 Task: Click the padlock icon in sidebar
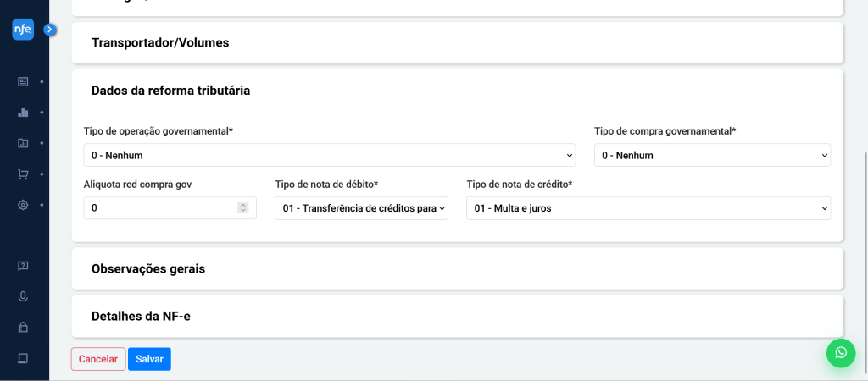click(x=23, y=327)
